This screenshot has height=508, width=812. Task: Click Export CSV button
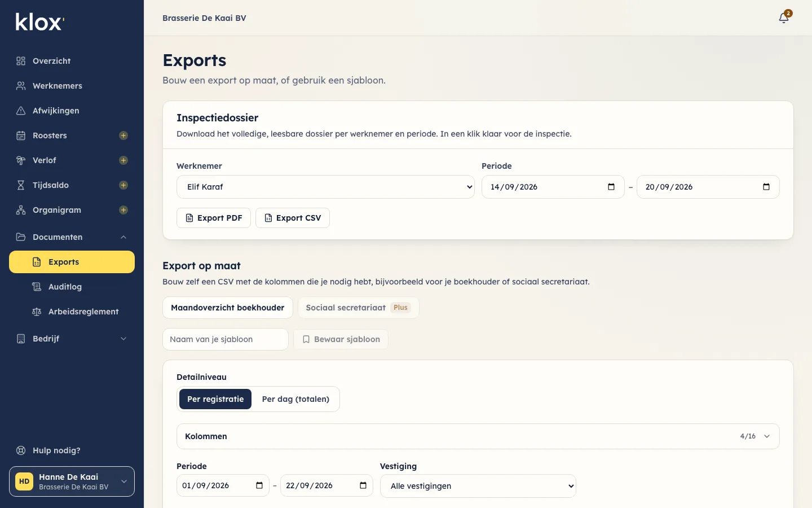click(293, 218)
